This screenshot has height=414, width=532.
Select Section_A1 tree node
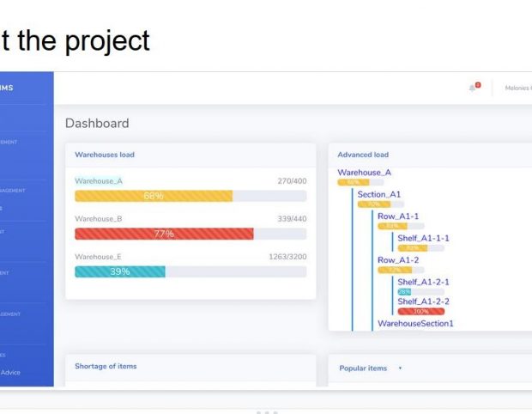[x=378, y=195]
